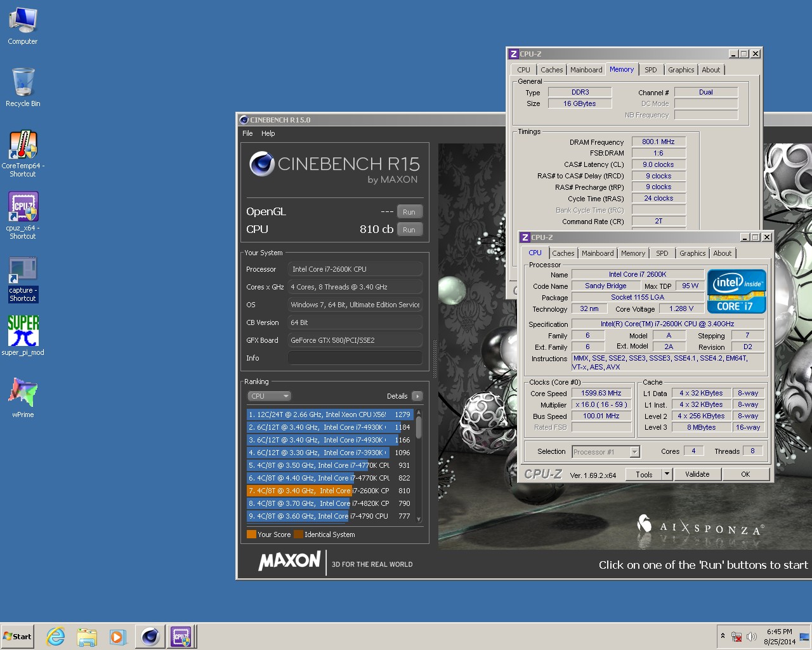
Task: Show hidden system tray icons
Action: (x=723, y=636)
